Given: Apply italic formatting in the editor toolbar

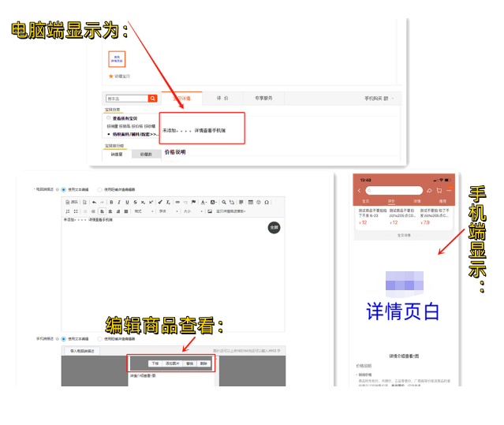Looking at the screenshot, I should (118, 202).
